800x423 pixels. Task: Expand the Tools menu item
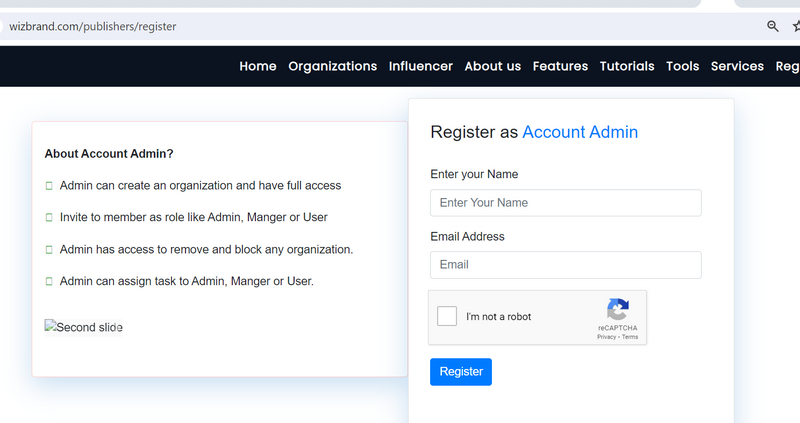[682, 66]
